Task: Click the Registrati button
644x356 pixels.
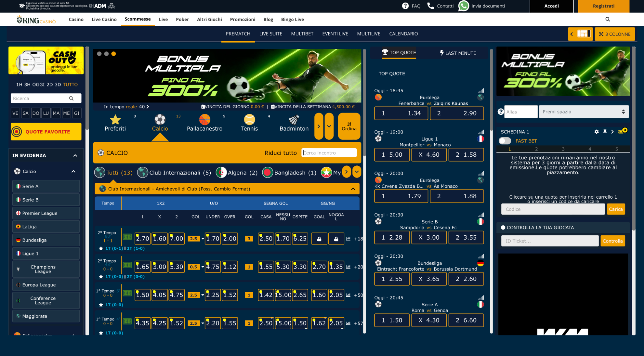Action: 603,6
